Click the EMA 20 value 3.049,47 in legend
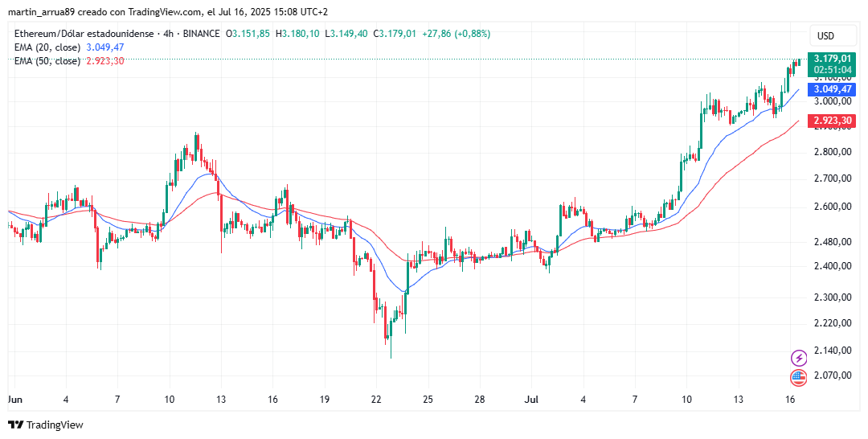This screenshot has width=868, height=439. click(x=105, y=47)
